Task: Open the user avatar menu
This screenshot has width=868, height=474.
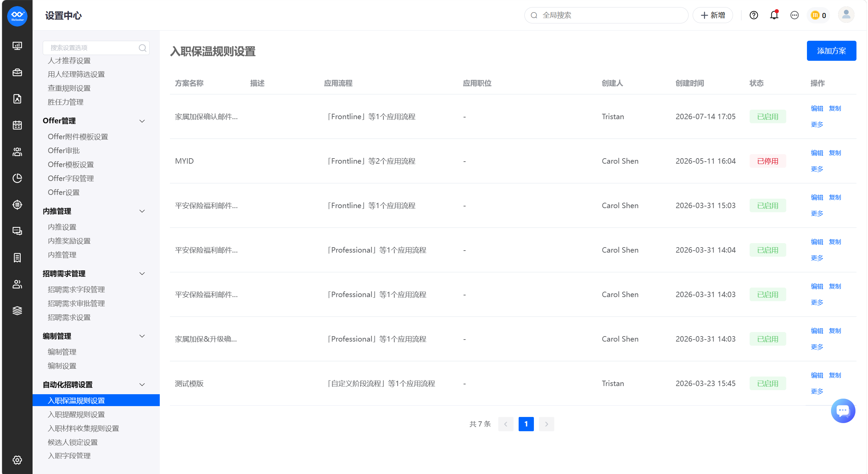Action: coord(846,15)
